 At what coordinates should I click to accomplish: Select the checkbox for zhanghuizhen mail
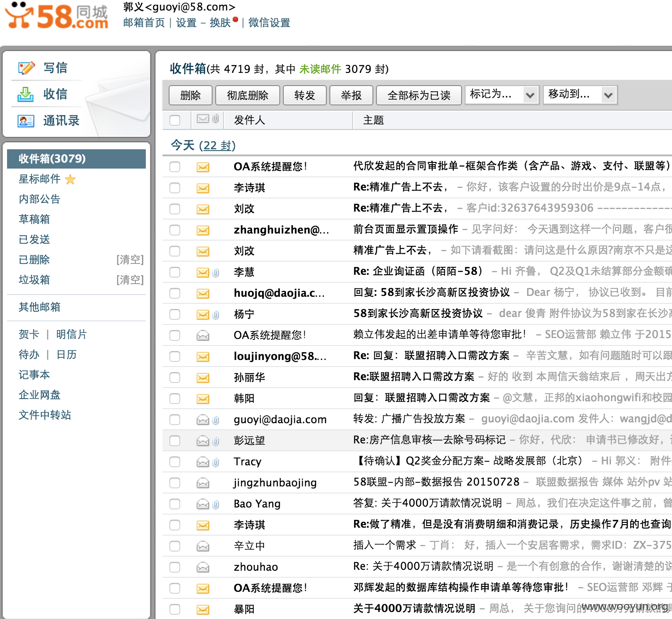[x=175, y=230]
